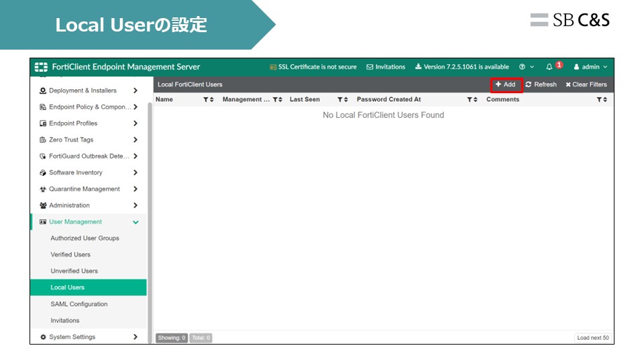Sort the Password Created At column

coord(475,99)
